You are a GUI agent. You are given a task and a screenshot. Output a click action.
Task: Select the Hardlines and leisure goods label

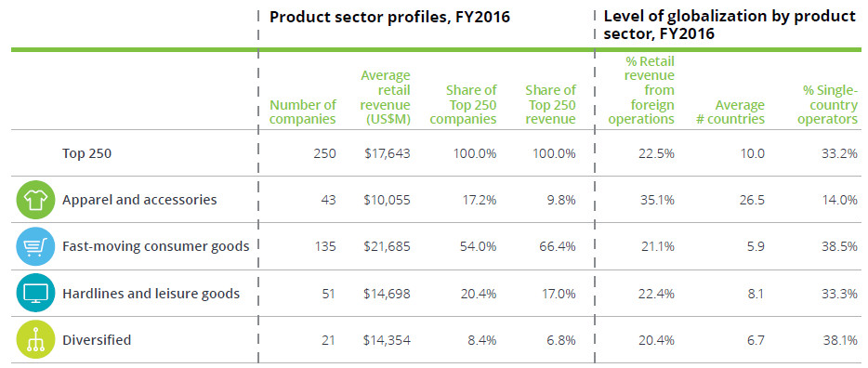pyautogui.click(x=151, y=293)
